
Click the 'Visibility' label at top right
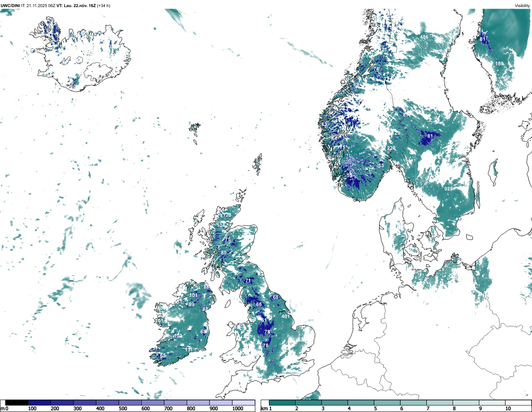[522, 5]
